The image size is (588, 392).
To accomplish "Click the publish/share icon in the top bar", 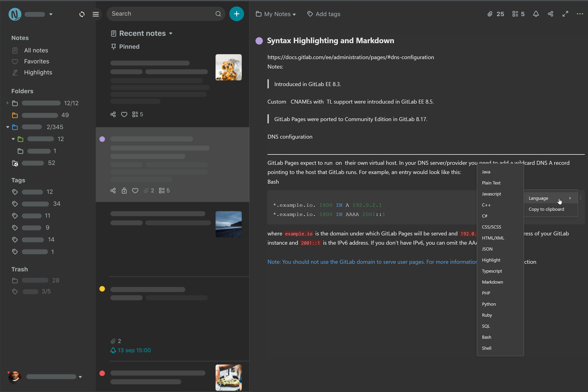I will click(551, 14).
